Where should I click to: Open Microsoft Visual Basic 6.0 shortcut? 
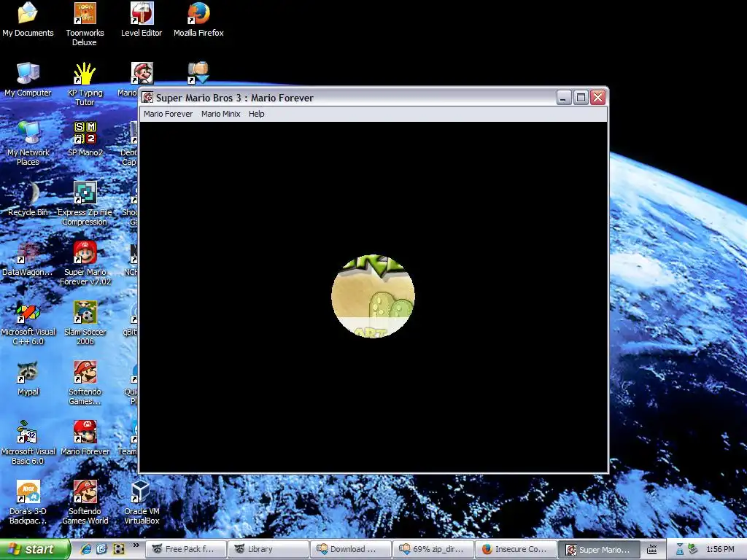pos(28,443)
